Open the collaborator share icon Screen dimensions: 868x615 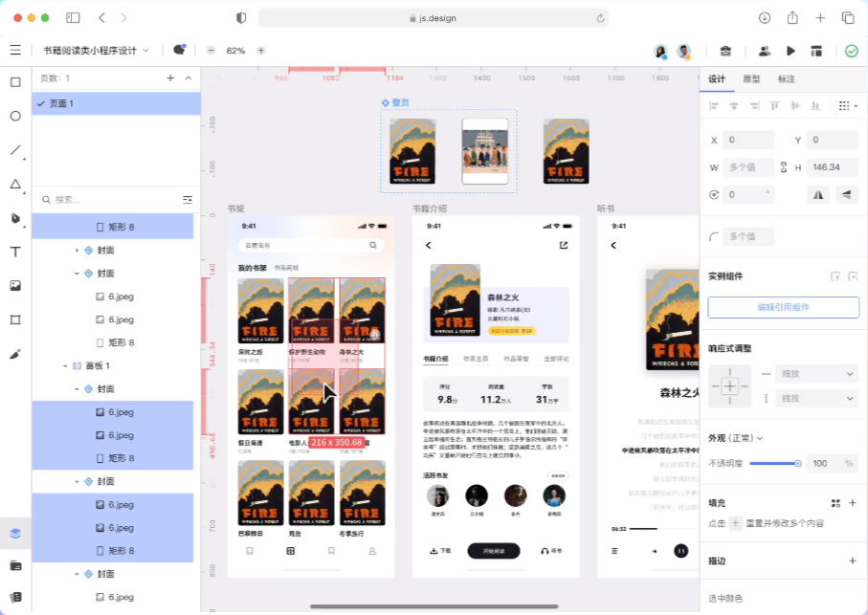[765, 51]
